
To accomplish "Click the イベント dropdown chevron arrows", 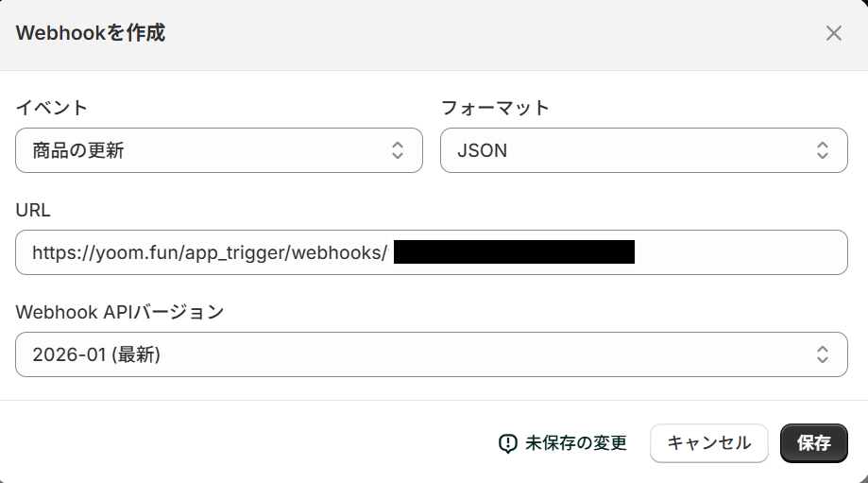I will [398, 150].
